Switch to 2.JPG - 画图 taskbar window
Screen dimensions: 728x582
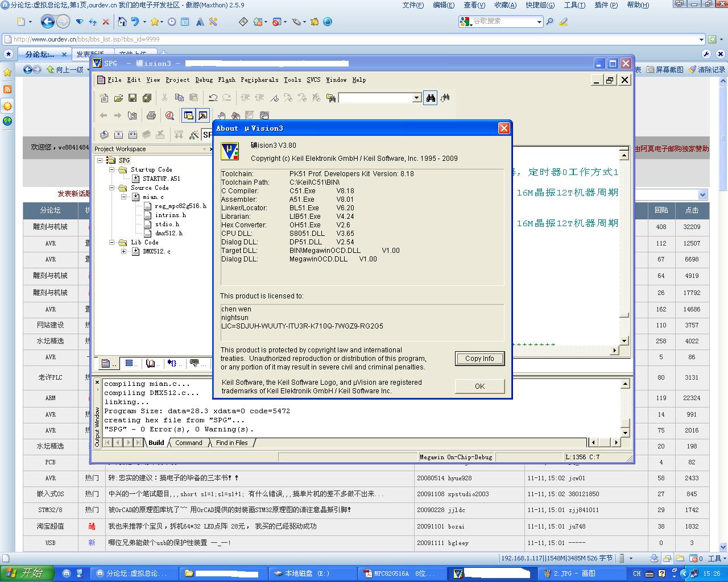(x=580, y=573)
